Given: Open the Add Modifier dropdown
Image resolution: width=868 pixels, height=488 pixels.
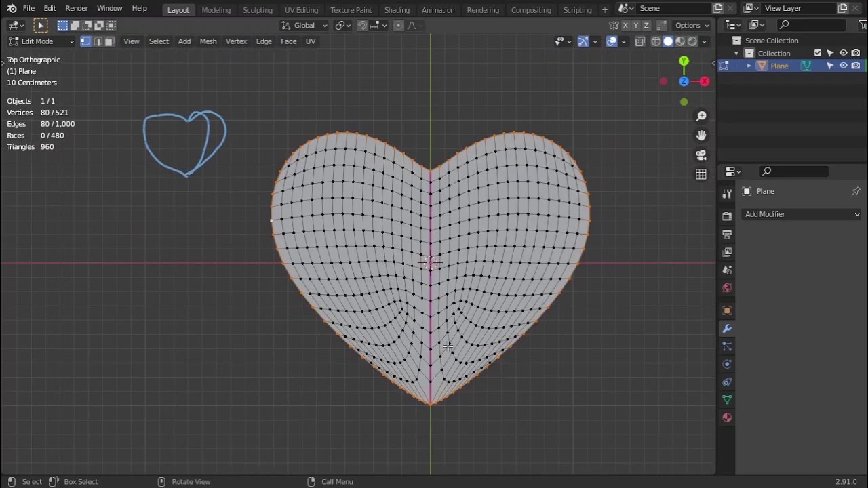Looking at the screenshot, I should 802,214.
